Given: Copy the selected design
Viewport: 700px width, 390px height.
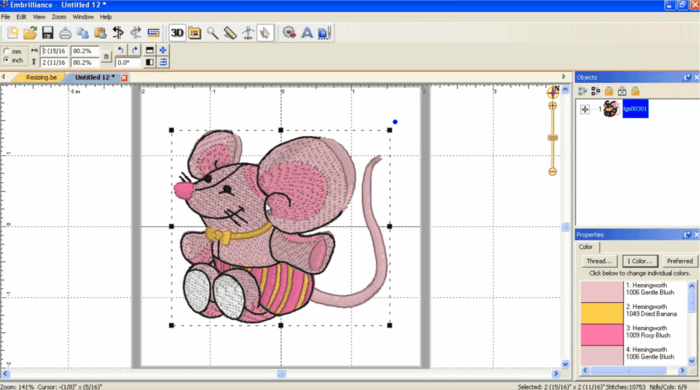Looking at the screenshot, I should point(83,33).
